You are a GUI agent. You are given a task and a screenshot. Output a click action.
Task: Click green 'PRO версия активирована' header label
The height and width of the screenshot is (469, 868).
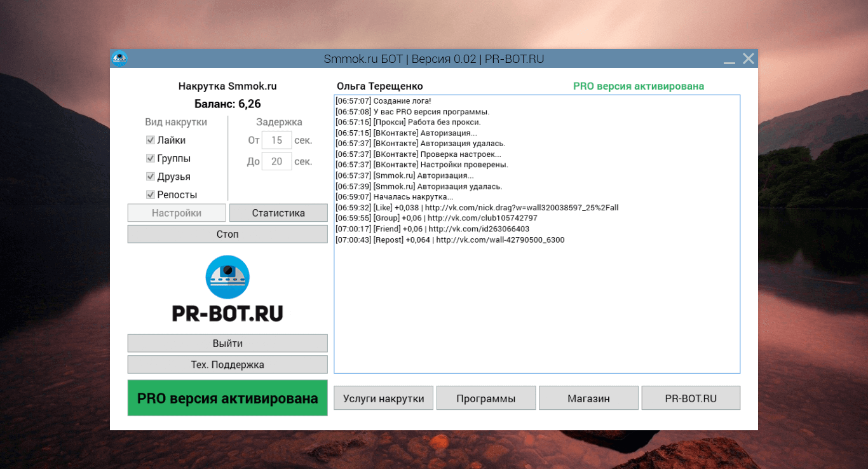click(x=639, y=86)
